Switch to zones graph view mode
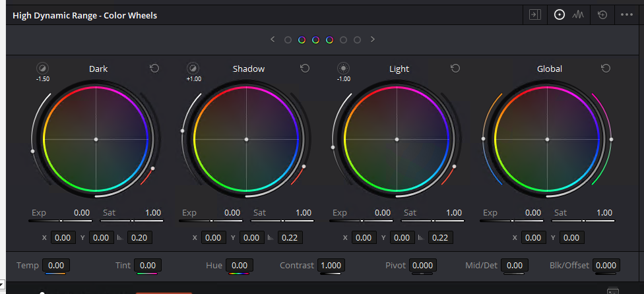644x294 pixels. (579, 15)
